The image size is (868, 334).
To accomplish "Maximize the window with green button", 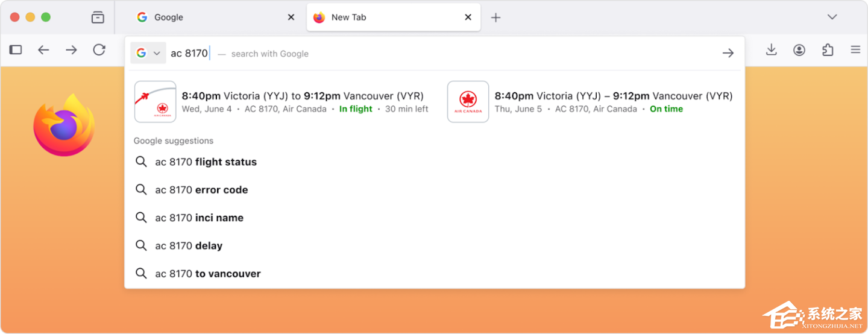I will tap(46, 17).
